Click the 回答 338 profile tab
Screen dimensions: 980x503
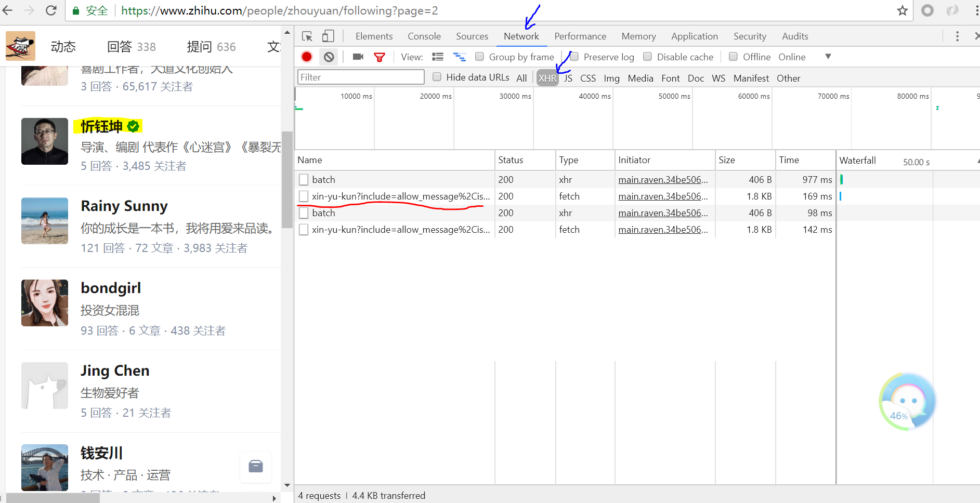(131, 47)
